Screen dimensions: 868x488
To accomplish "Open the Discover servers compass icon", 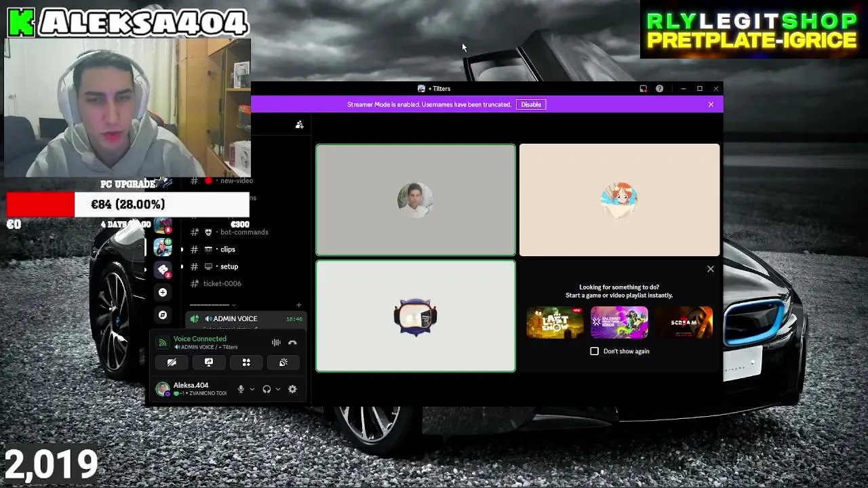I will tap(163, 315).
